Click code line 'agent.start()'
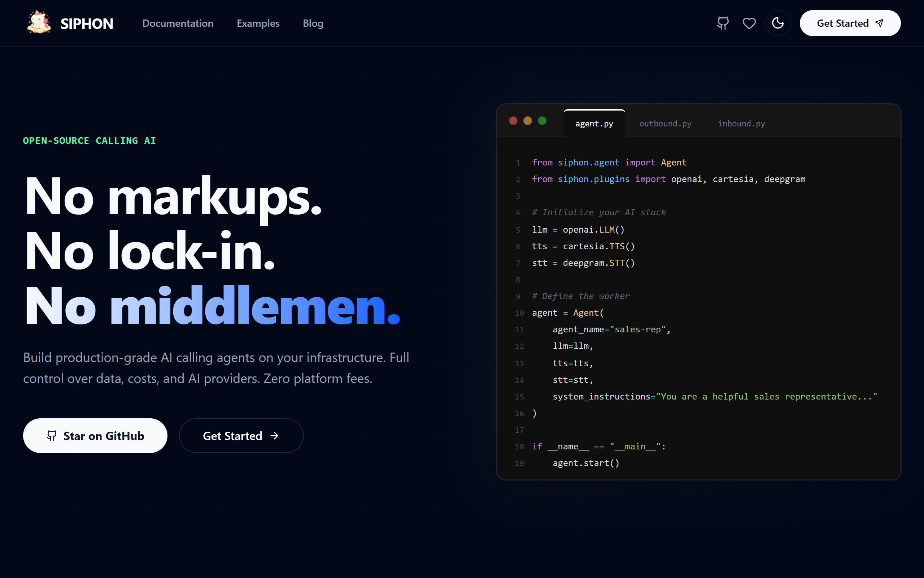924x578 pixels. (x=586, y=463)
